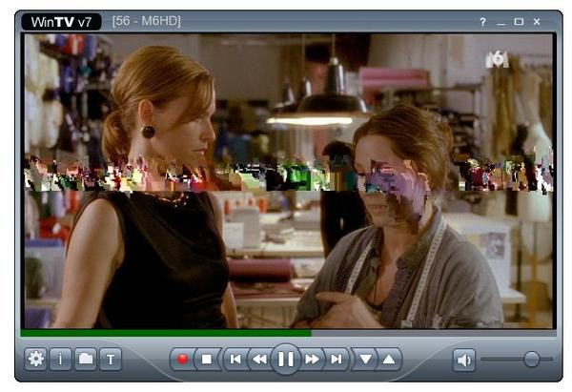This screenshot has width=572, height=392.
Task: Pause the live TV playback
Action: coord(286,360)
